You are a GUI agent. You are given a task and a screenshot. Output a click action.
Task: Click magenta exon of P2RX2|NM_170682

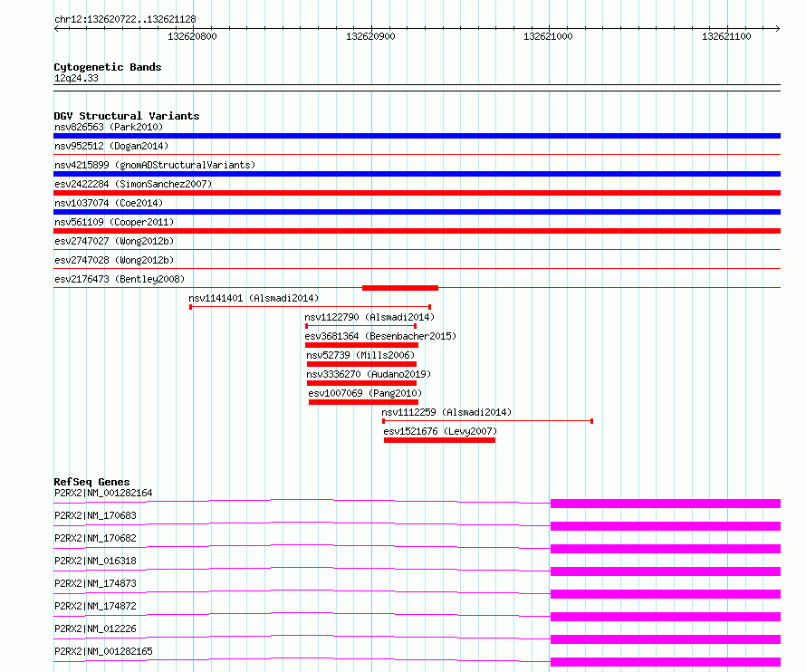[666, 549]
